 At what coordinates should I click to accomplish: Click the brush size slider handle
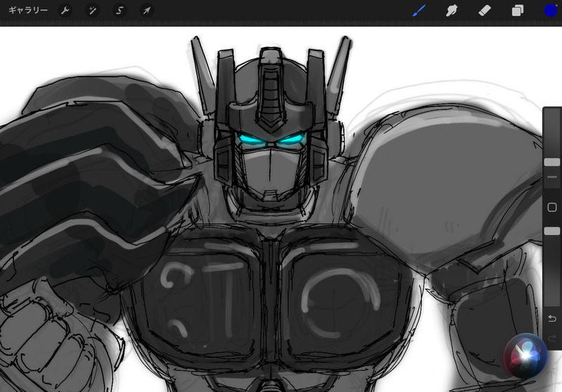(552, 162)
